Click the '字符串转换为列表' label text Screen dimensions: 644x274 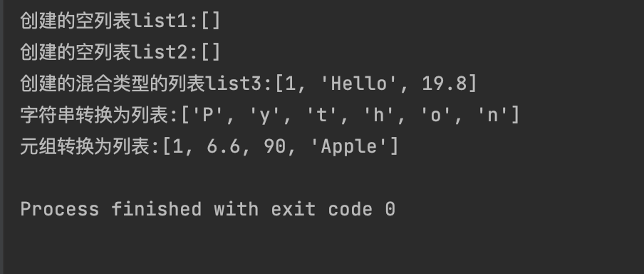click(95, 116)
